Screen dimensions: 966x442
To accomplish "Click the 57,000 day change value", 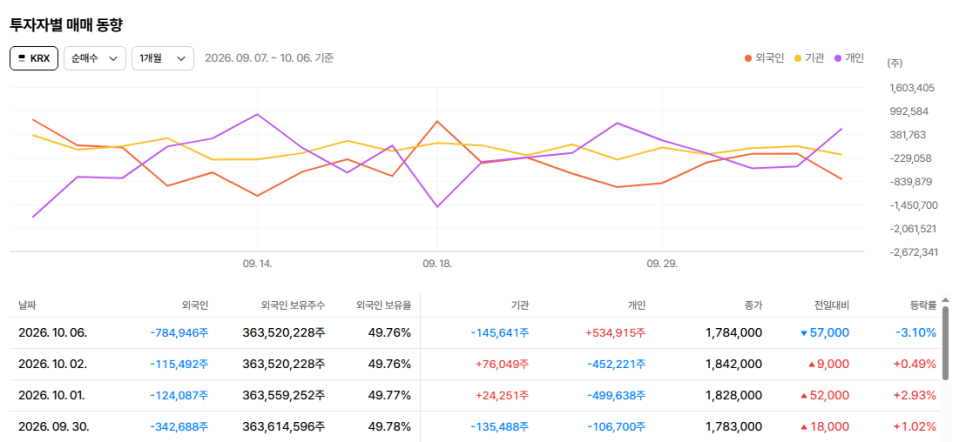I will pos(830,333).
